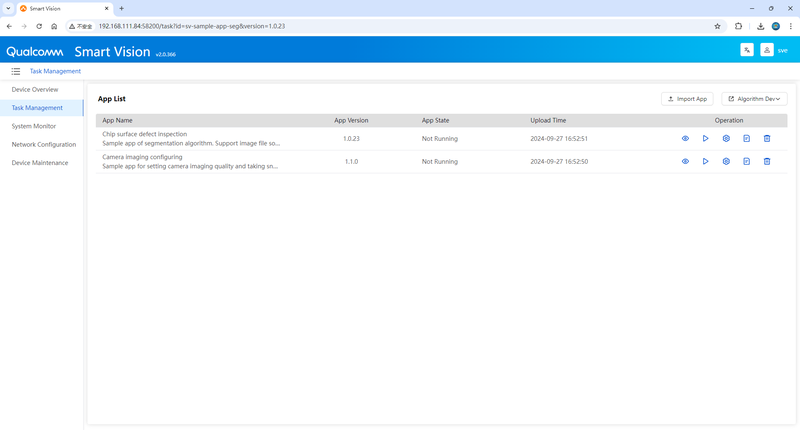Click the Task Management breadcrumb
This screenshot has height=430, width=800.
tap(55, 71)
